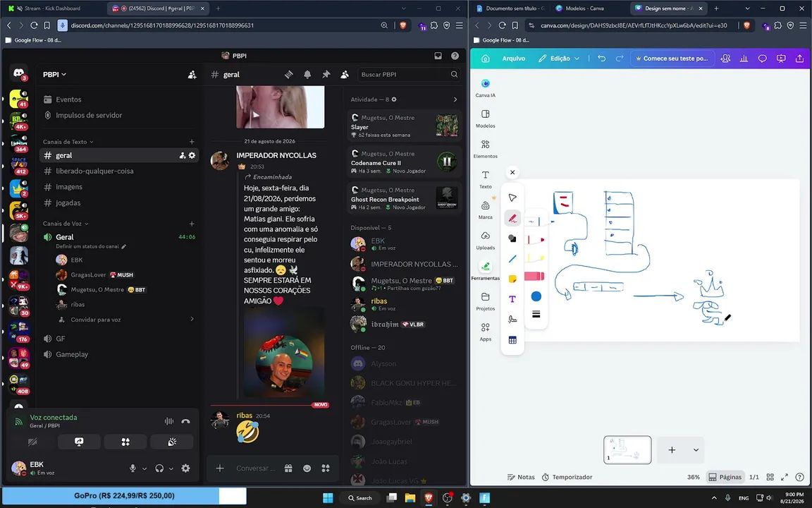This screenshot has height=508, width=812.
Task: Open the Marca panel in Canva
Action: pyautogui.click(x=485, y=210)
